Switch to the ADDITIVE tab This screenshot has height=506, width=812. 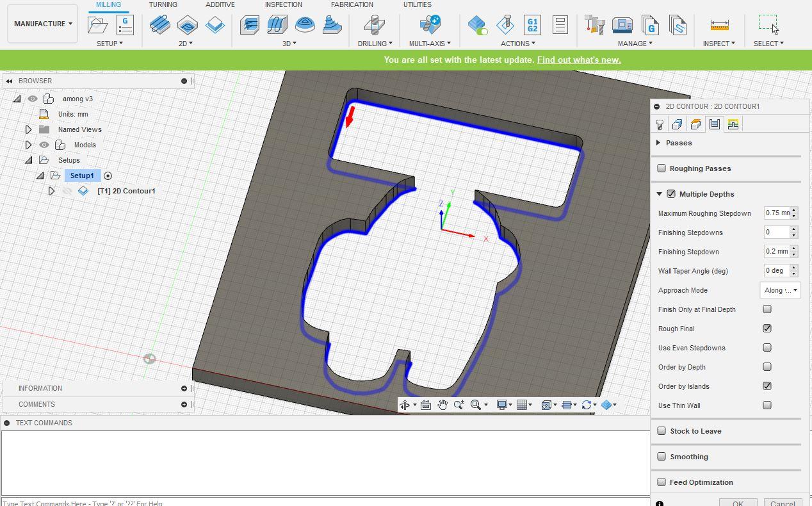click(x=220, y=4)
